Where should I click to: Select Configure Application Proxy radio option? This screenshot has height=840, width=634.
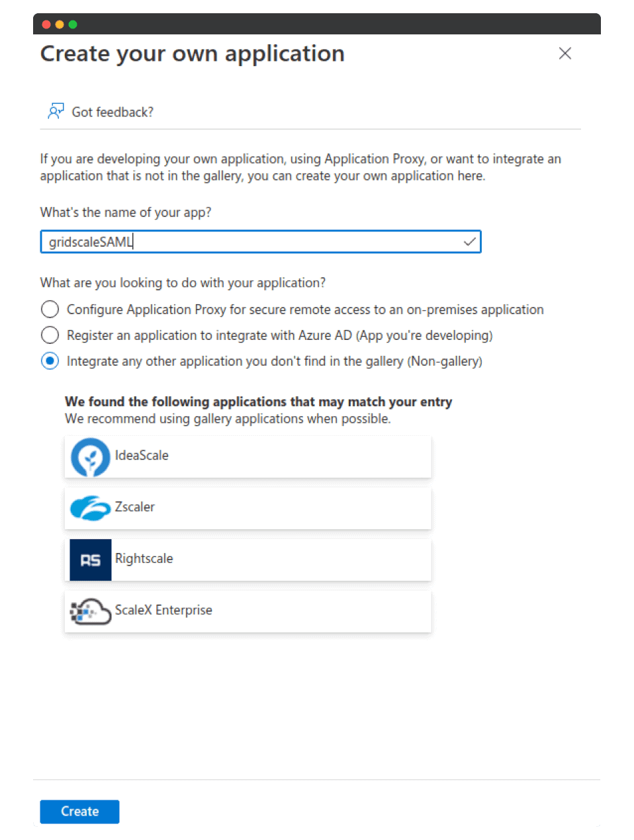click(x=50, y=310)
